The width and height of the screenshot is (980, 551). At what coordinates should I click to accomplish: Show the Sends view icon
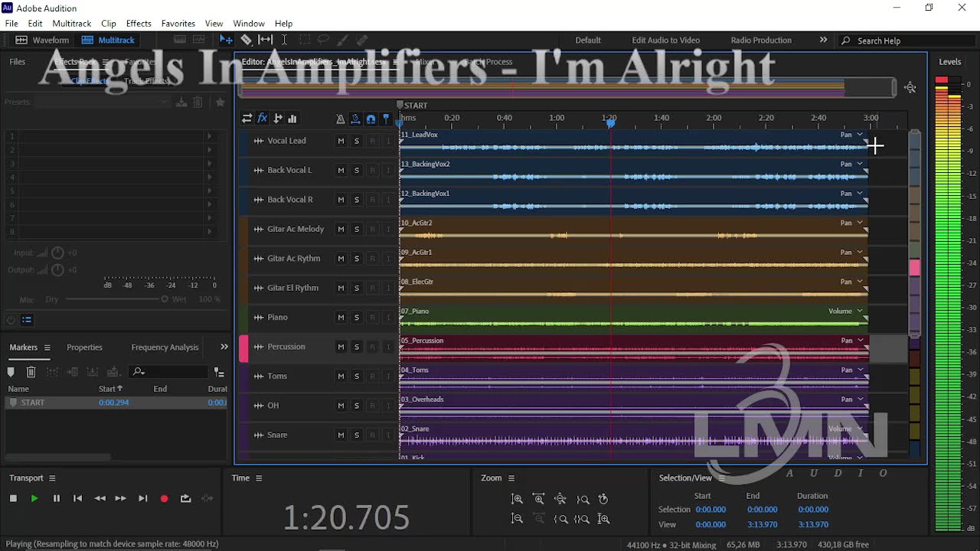[x=277, y=118]
